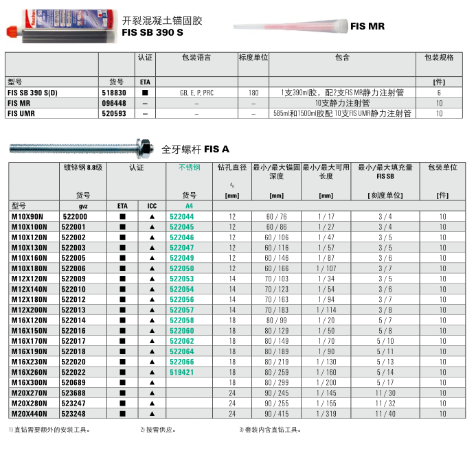
Task: Open green stainless article number 522044
Action: pos(182,217)
